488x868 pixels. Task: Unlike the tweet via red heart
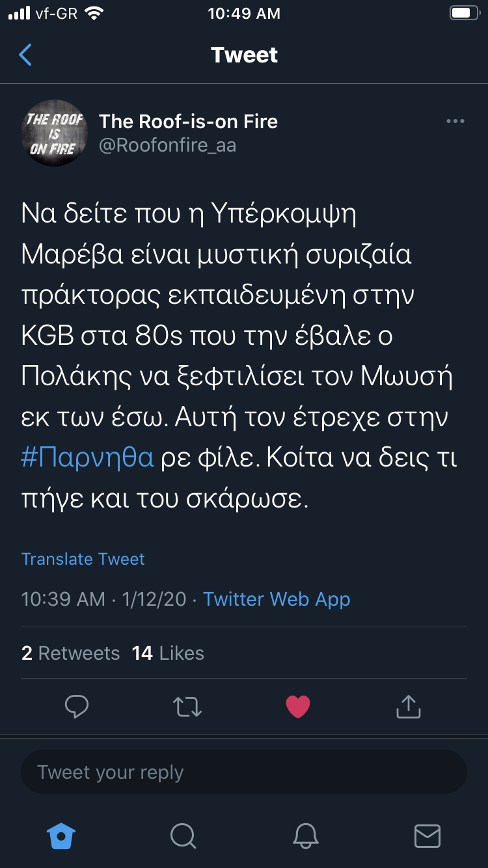(298, 706)
